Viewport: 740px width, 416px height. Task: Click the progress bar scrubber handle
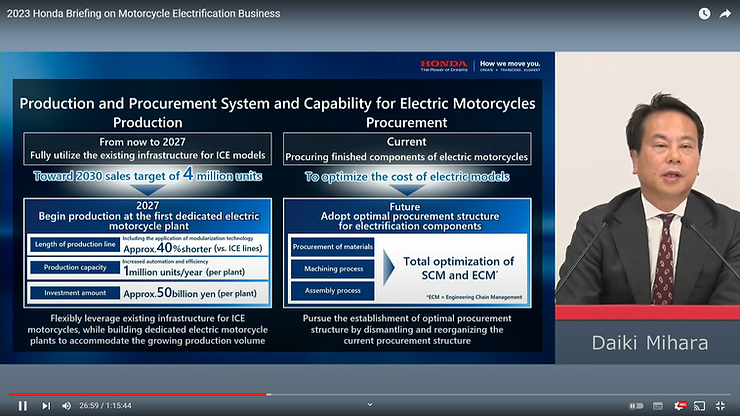[x=269, y=394]
